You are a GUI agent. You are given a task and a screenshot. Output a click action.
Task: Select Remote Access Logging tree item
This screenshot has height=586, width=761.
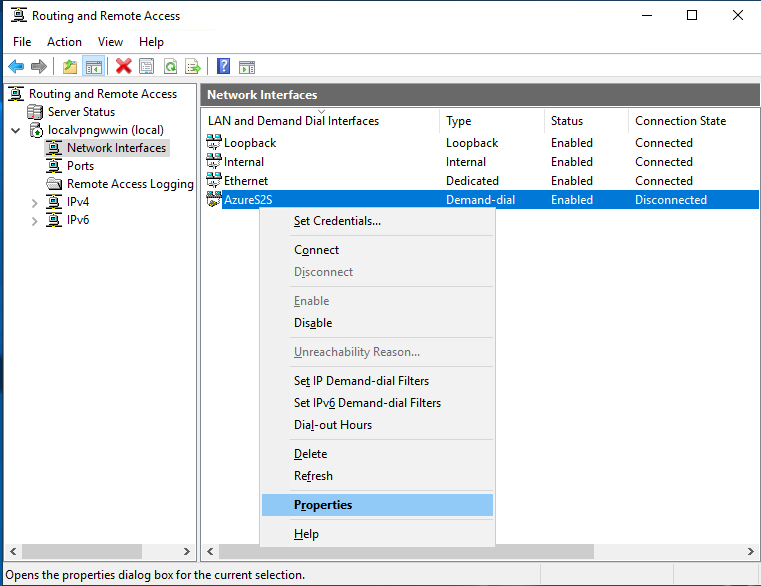coord(130,184)
